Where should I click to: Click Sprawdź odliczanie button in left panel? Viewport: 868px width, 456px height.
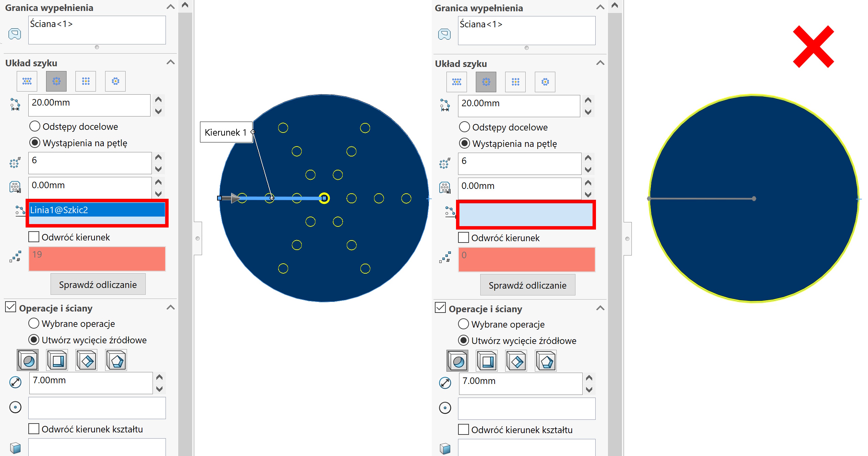pyautogui.click(x=98, y=284)
